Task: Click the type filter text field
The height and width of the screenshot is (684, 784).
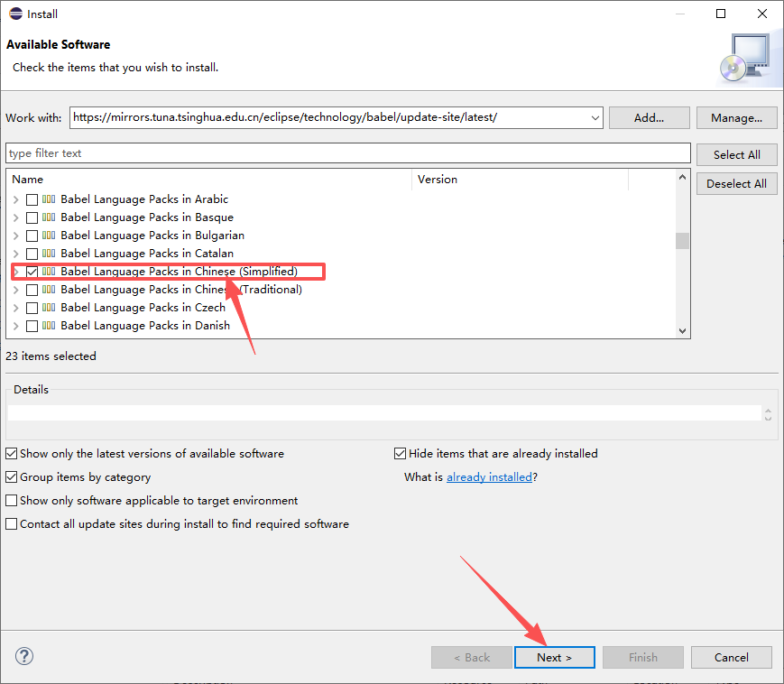Action: click(348, 153)
